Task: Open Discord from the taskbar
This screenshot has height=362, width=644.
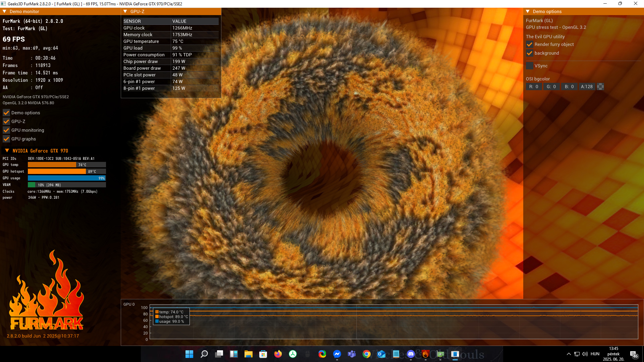Action: [x=411, y=354]
